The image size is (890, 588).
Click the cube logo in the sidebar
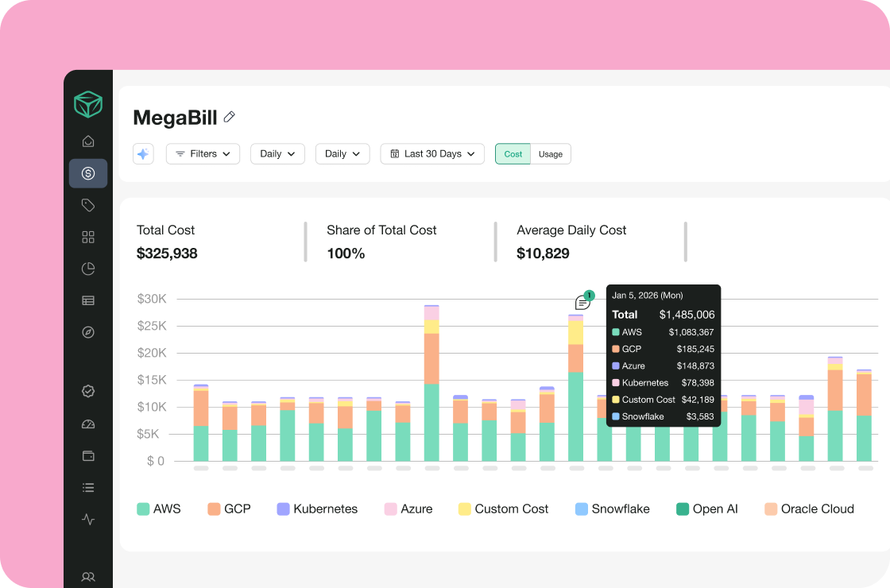88,105
